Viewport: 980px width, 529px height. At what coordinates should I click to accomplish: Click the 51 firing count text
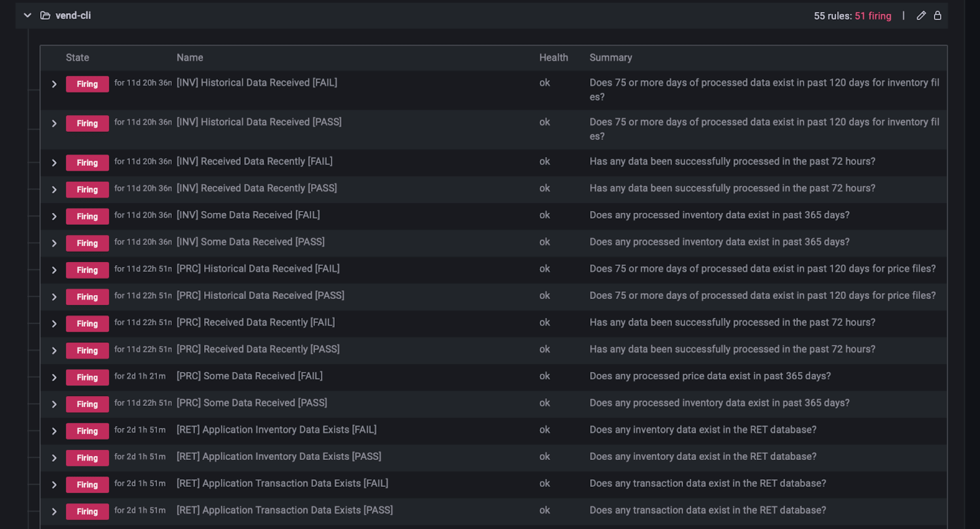pos(873,16)
